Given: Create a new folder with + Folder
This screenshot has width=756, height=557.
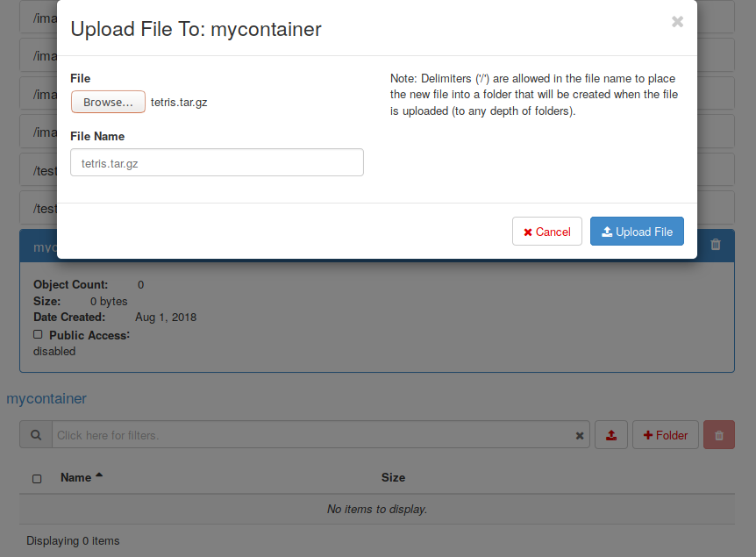Looking at the screenshot, I should (666, 435).
